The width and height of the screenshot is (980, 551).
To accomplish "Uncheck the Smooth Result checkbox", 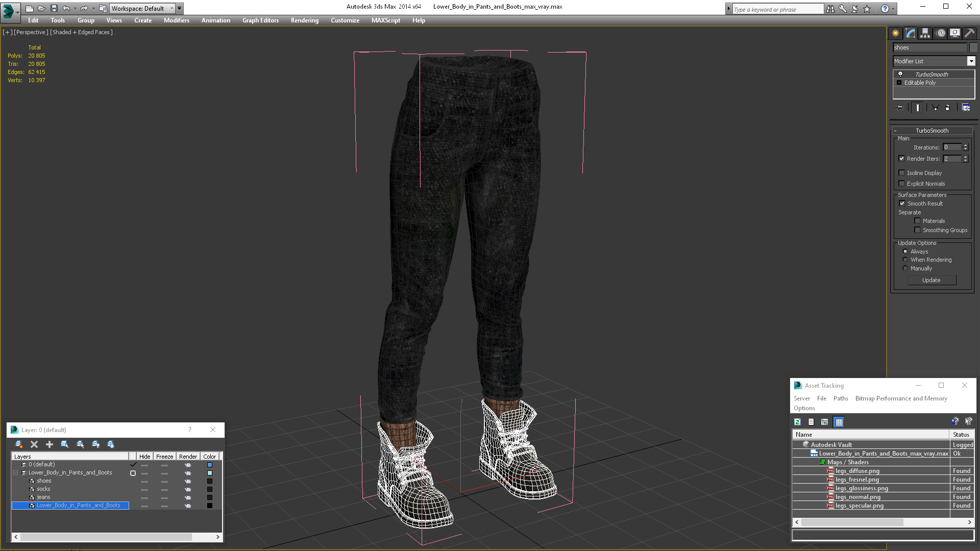I will click(902, 204).
